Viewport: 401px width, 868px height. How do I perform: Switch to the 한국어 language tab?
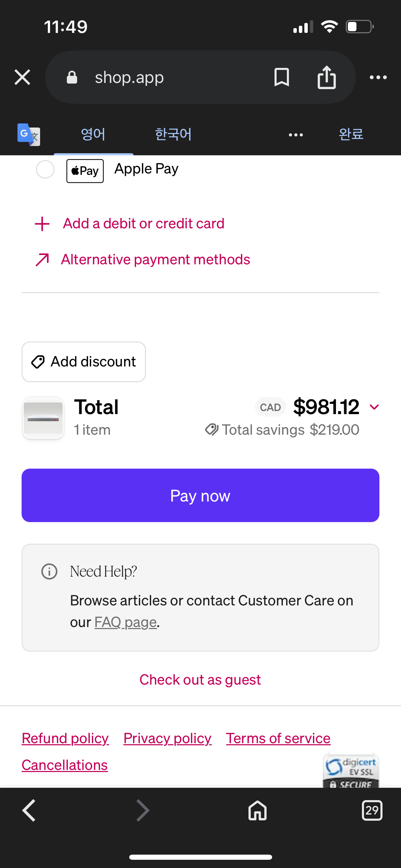[173, 134]
